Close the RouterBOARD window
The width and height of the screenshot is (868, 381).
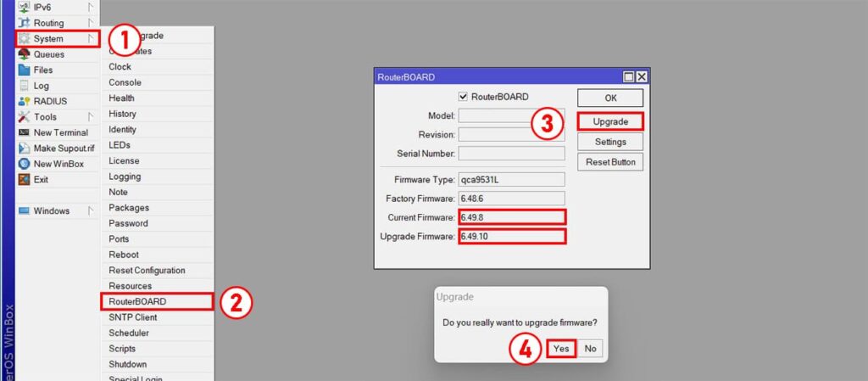(642, 77)
